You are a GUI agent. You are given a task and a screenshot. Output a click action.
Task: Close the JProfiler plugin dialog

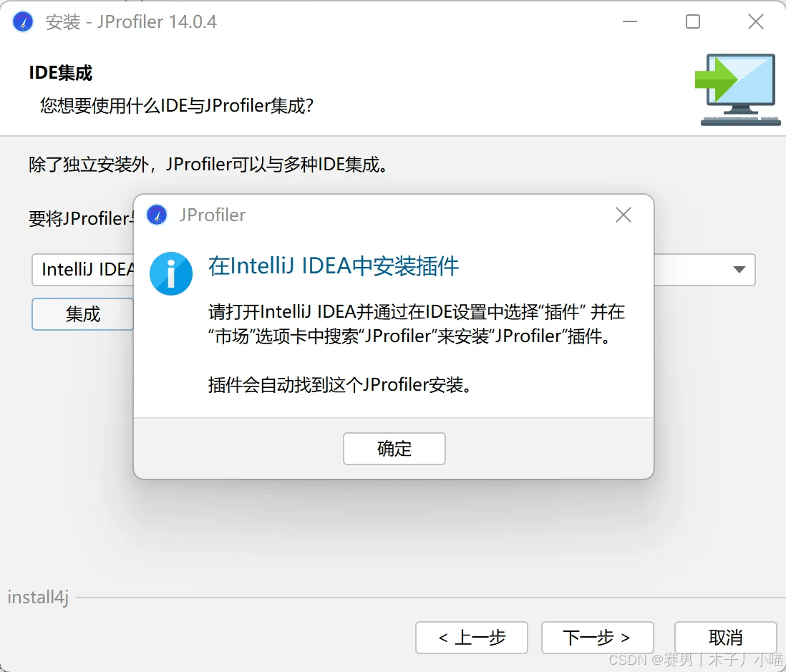(623, 215)
